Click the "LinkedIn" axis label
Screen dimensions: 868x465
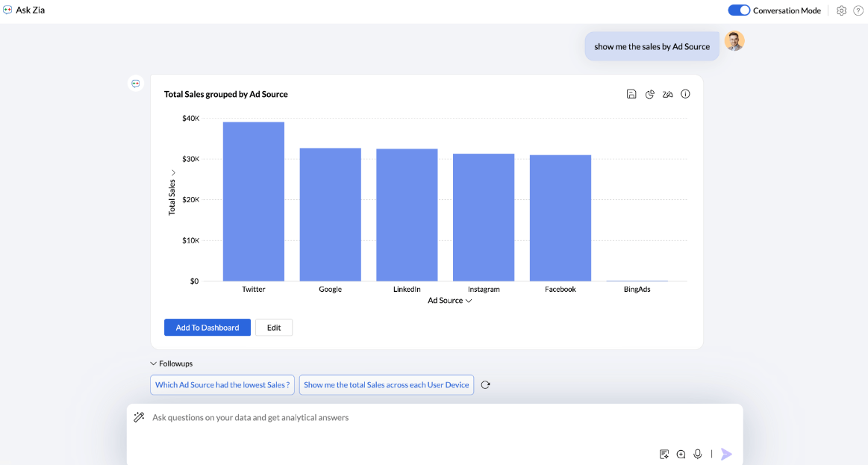pos(407,289)
